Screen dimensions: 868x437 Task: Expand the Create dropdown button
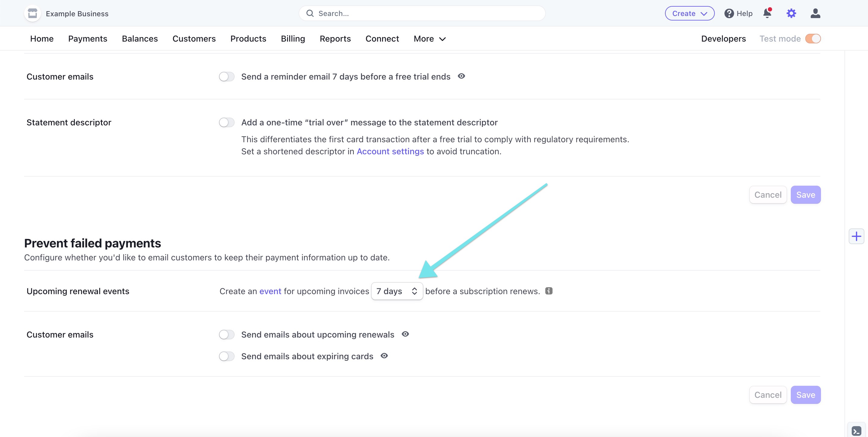coord(689,14)
